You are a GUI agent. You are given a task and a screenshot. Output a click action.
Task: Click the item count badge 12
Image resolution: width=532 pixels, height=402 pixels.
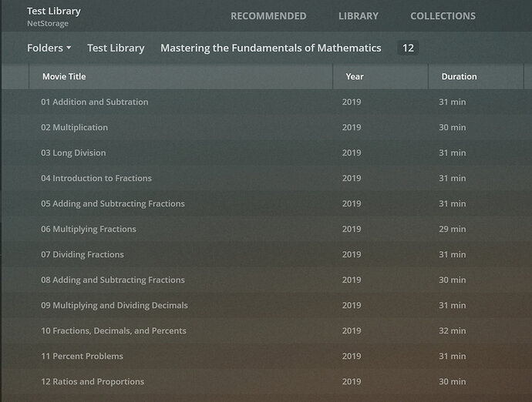408,48
